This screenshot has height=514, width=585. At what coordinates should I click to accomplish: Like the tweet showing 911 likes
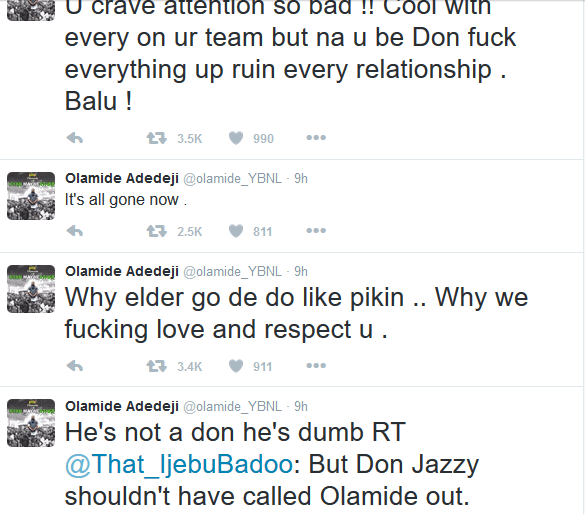click(236, 366)
